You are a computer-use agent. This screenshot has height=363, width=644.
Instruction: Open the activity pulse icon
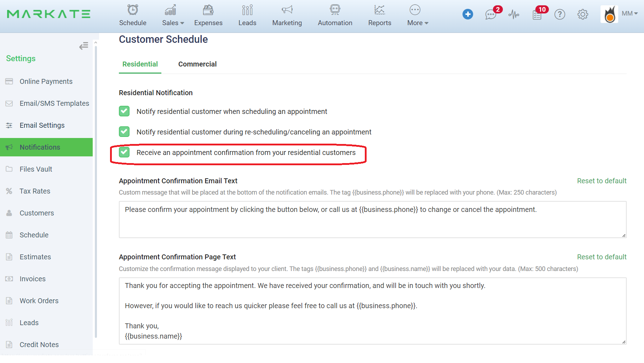[x=514, y=14]
